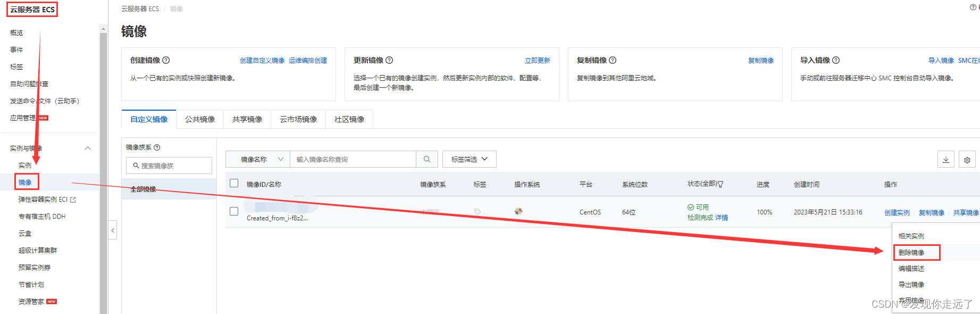Screen dimensions: 980x314
Task: Select 导出镜像 in the dropdown menu
Action: 911,284
